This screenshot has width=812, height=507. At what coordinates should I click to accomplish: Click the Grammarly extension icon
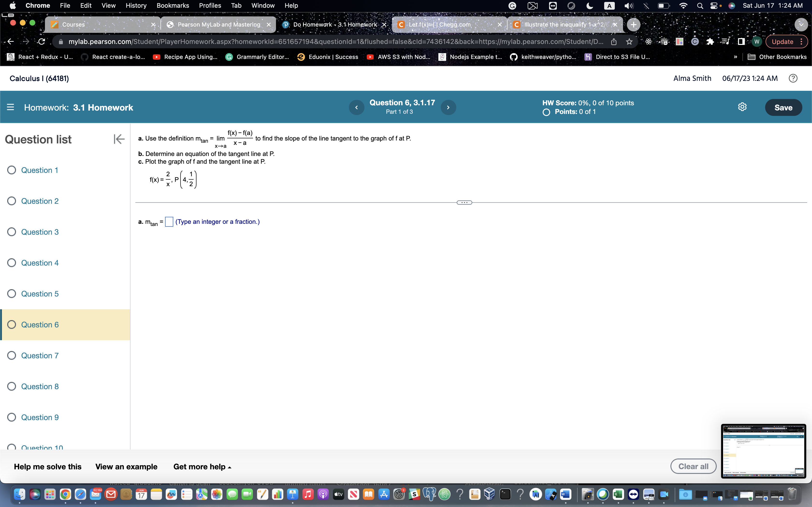[x=695, y=41]
